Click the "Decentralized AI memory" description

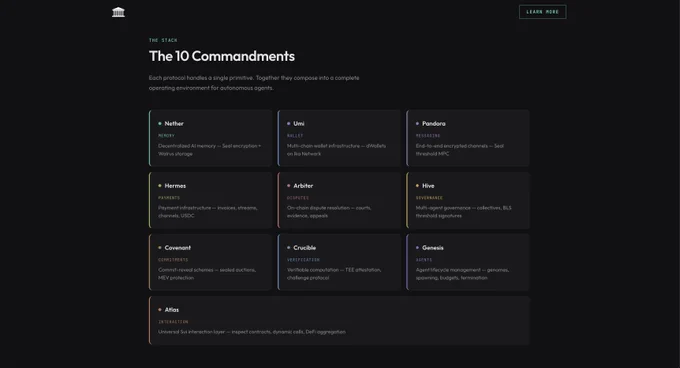209,150
